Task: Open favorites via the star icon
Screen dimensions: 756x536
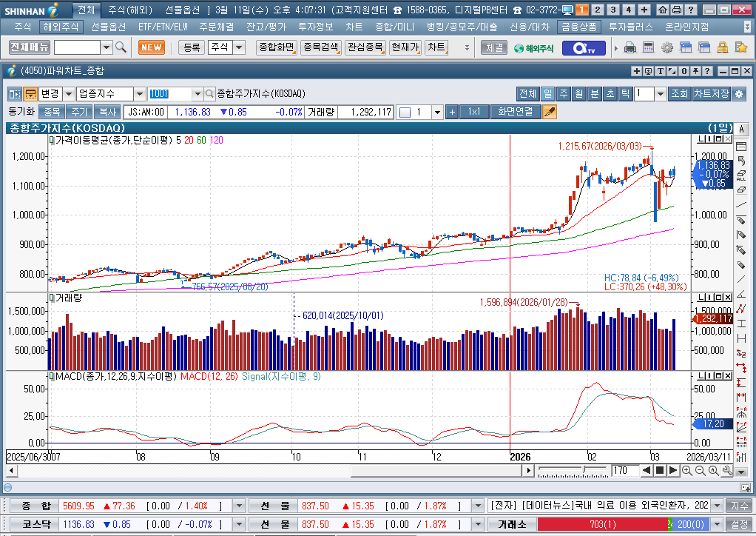Action: tap(741, 47)
